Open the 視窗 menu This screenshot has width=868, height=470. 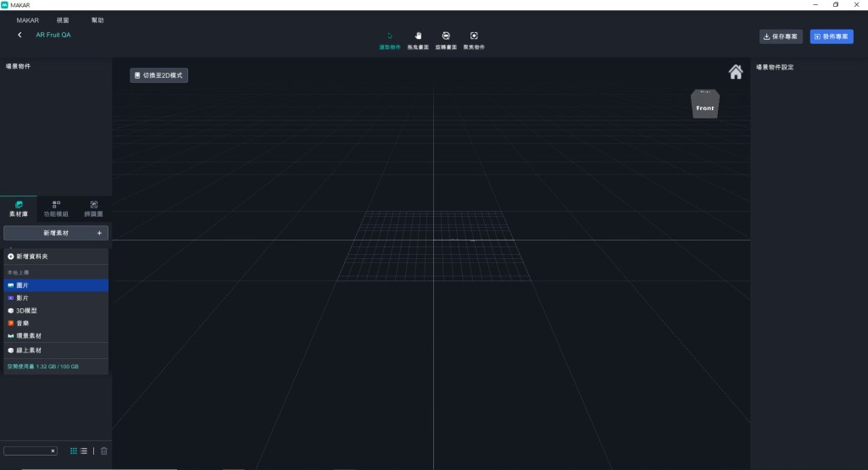(x=64, y=19)
